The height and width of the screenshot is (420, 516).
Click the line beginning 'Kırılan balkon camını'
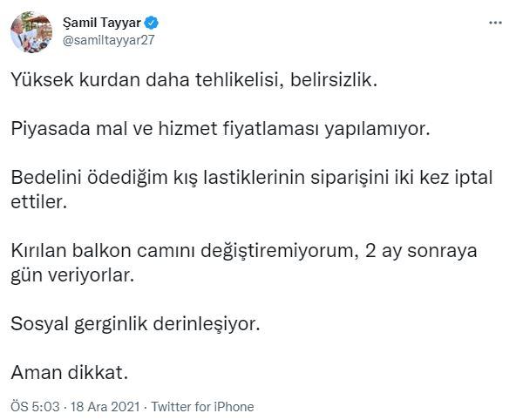tap(244, 251)
